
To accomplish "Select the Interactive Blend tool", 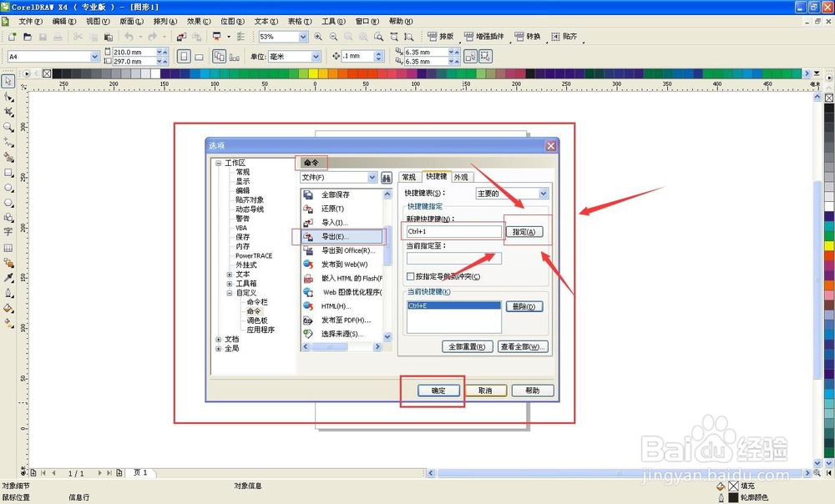I will 8,262.
